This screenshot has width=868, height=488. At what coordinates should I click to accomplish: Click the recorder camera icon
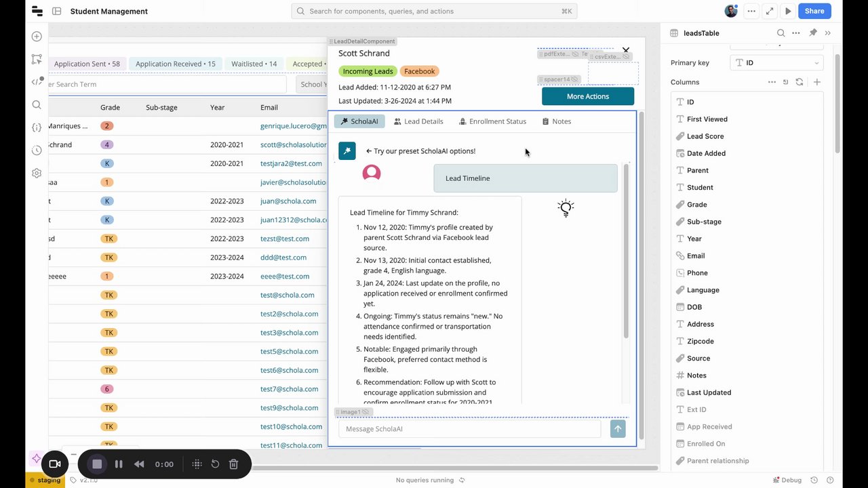[55, 464]
